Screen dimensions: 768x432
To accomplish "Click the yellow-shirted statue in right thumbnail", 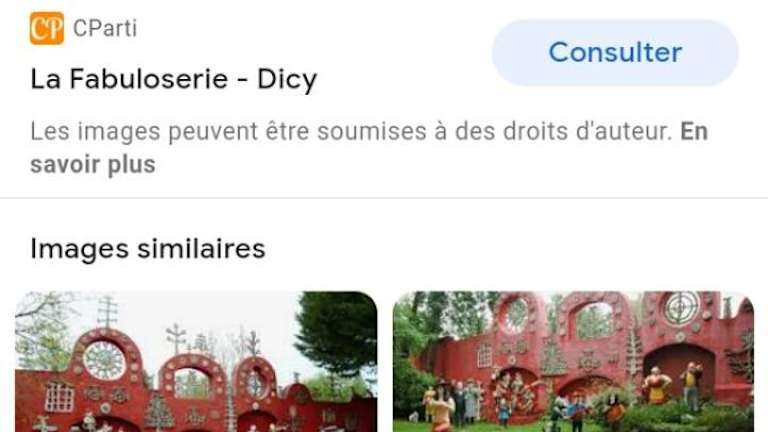I will pos(692,385).
